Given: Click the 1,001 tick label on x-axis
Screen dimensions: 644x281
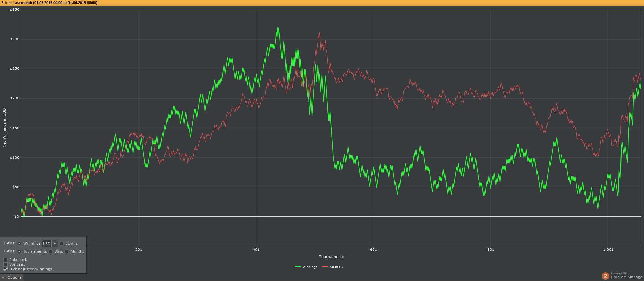Looking at the screenshot, I should [x=608, y=249].
